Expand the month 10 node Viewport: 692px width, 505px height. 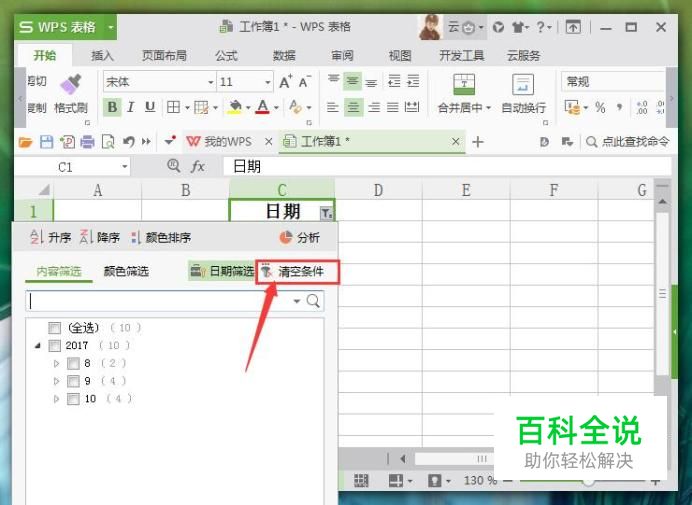coord(56,399)
